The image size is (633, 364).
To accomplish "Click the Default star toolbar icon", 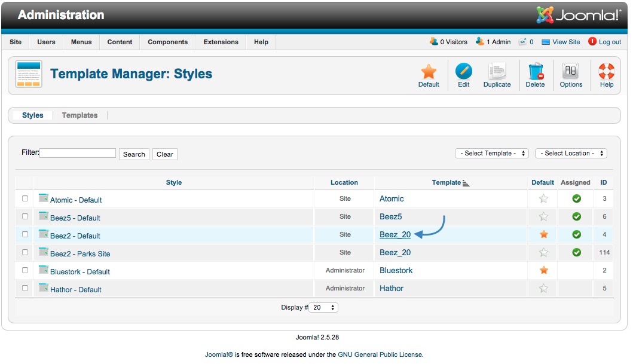I will pos(429,72).
